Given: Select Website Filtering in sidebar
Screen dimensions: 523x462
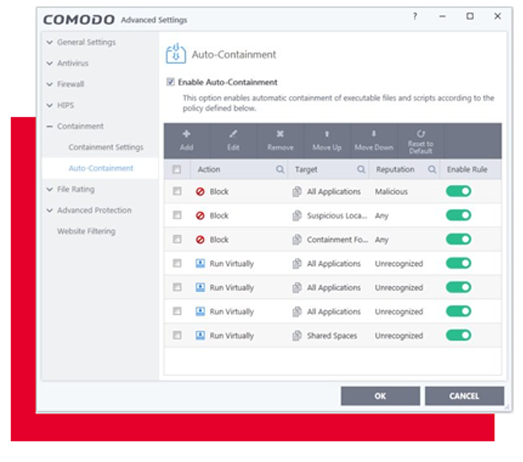Looking at the screenshot, I should [x=86, y=231].
